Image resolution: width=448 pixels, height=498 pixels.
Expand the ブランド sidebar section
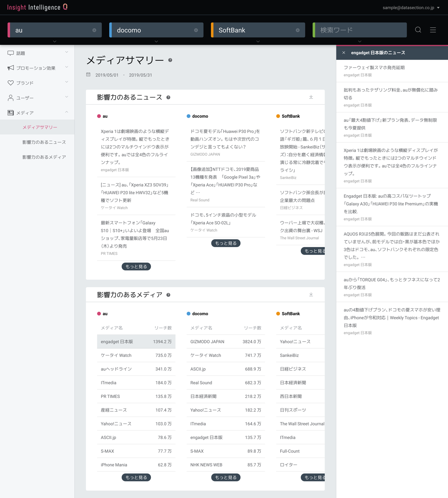(67, 82)
